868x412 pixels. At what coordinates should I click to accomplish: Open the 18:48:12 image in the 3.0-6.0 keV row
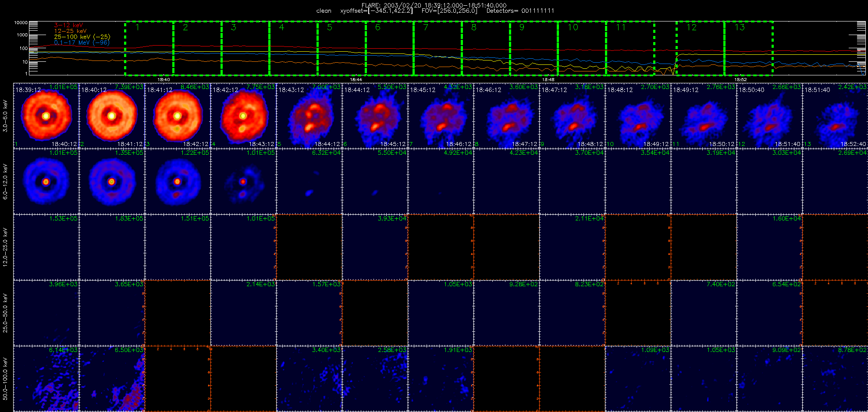click(x=638, y=116)
